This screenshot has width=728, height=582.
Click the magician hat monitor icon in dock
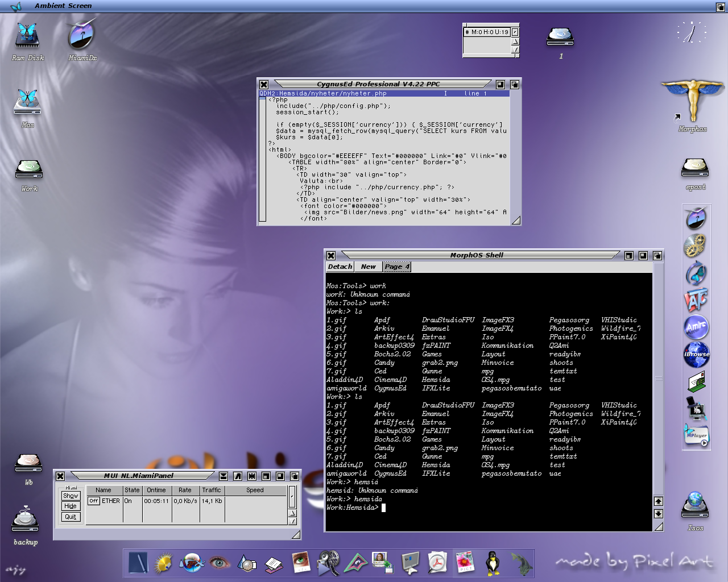pyautogui.click(x=696, y=408)
